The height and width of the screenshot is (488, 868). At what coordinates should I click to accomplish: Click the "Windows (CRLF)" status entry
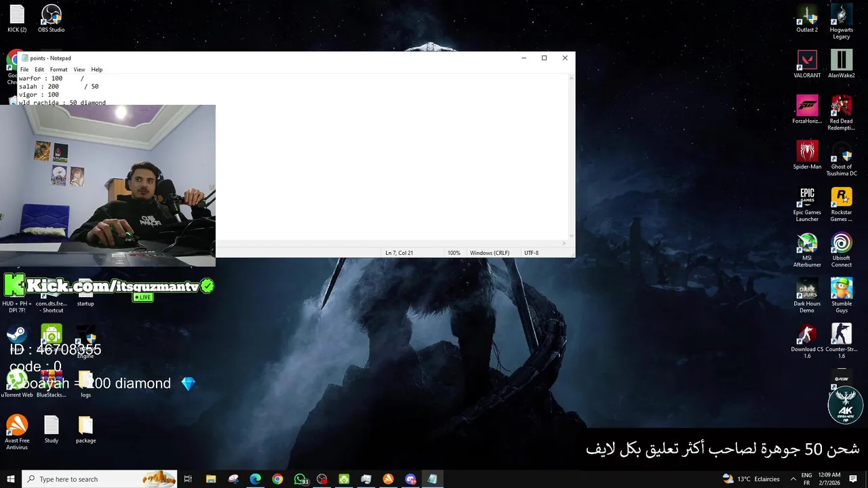coord(490,253)
